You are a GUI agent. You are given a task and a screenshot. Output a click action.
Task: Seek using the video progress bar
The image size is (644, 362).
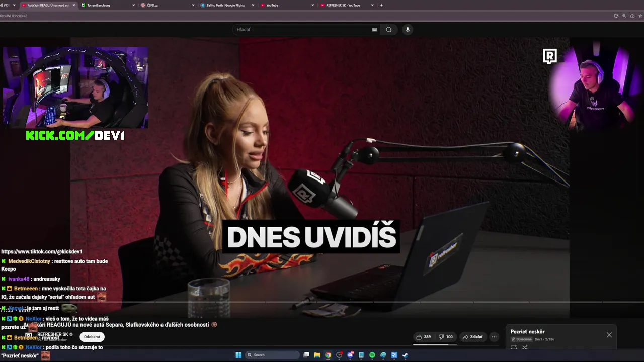tap(322, 303)
